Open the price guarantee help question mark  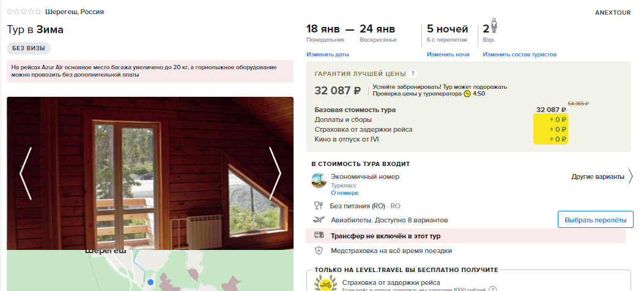click(413, 74)
